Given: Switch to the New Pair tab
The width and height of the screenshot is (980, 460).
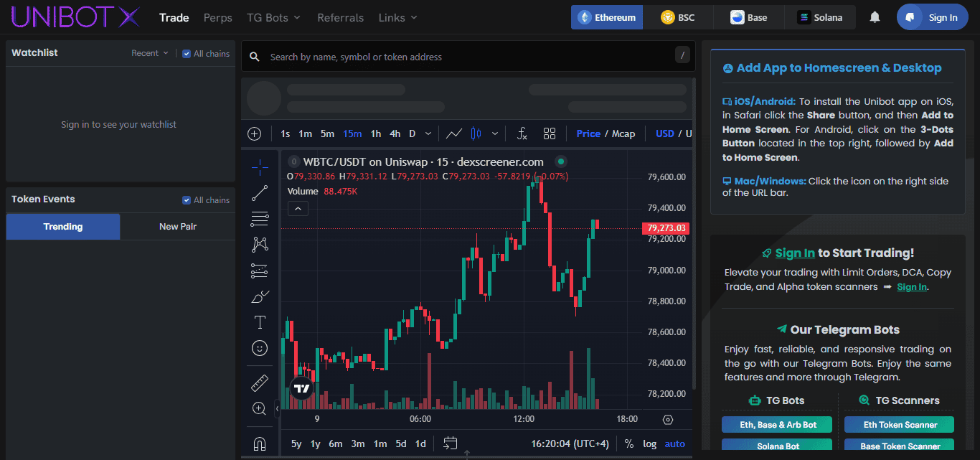Looking at the screenshot, I should tap(178, 227).
